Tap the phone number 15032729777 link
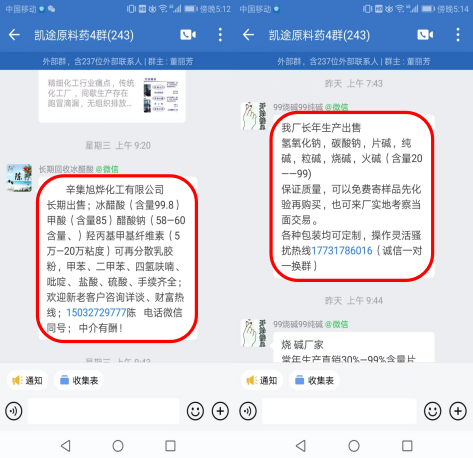Screen dimensions: 473x458 [x=96, y=313]
